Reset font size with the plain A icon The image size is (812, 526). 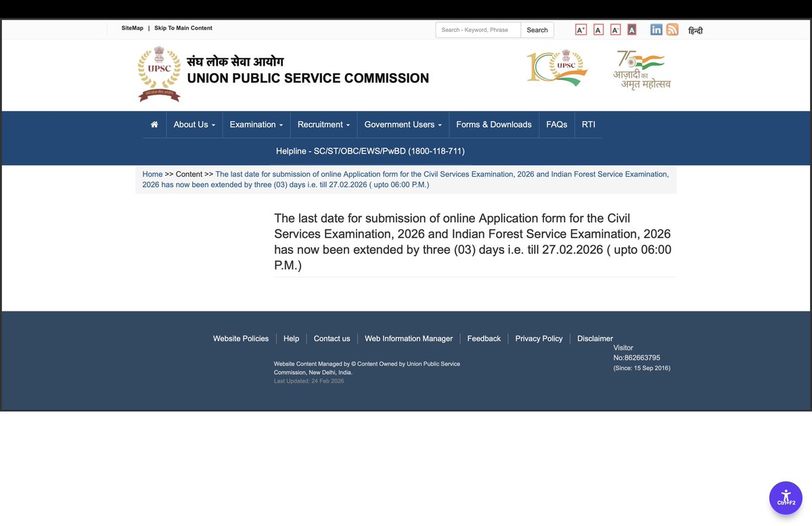pyautogui.click(x=598, y=30)
